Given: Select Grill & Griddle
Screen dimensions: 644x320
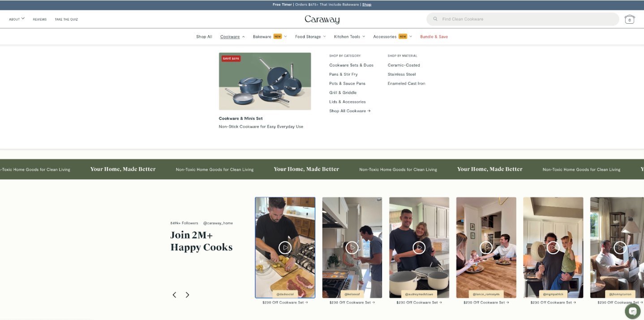Looking at the screenshot, I should click(x=343, y=93).
